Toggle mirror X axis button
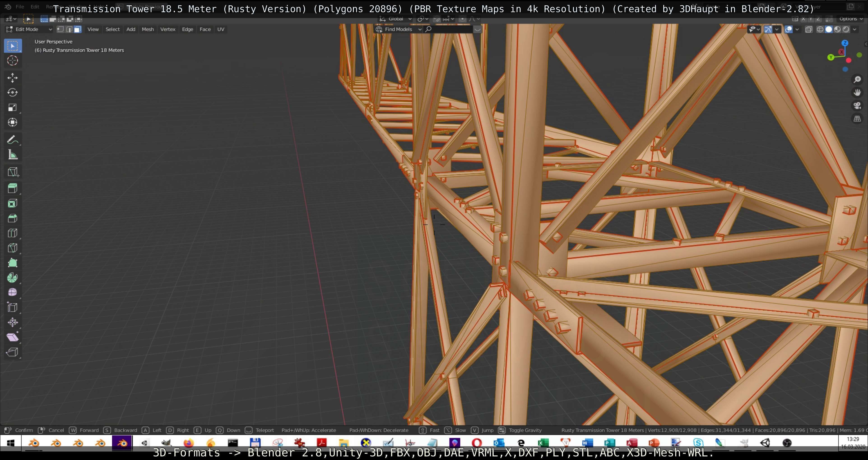868x460 pixels. [803, 19]
